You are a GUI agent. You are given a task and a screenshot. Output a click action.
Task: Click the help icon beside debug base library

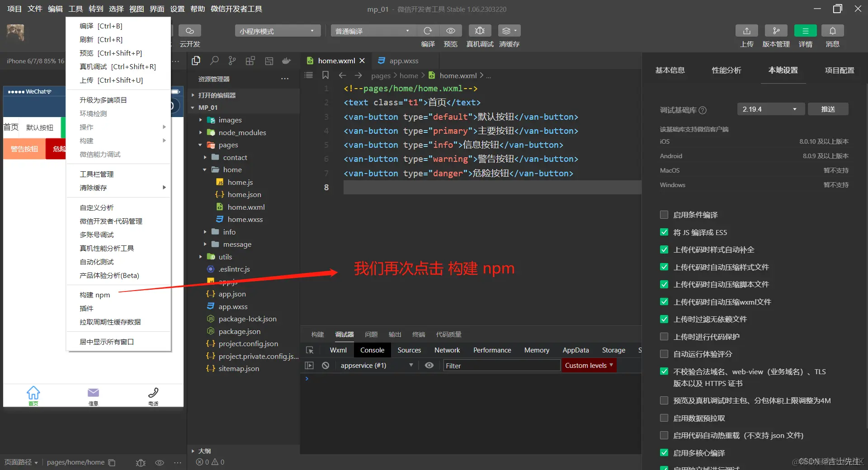click(x=703, y=110)
